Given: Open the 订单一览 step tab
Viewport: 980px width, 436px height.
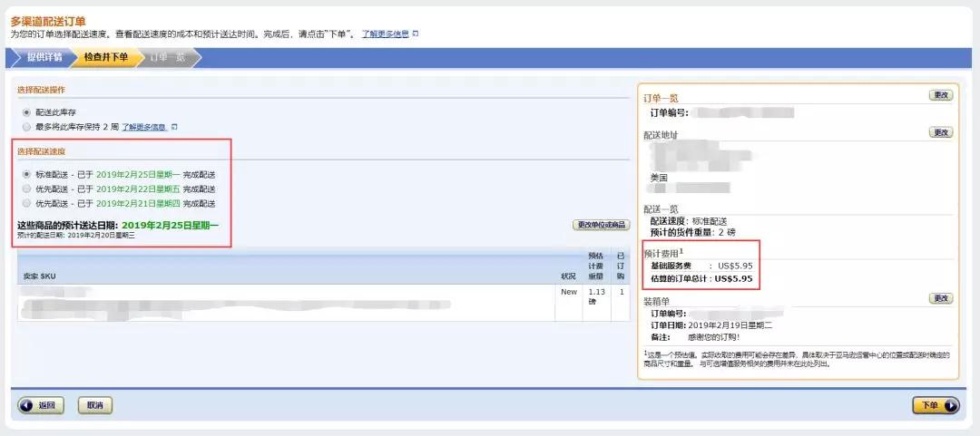Looking at the screenshot, I should (167, 58).
